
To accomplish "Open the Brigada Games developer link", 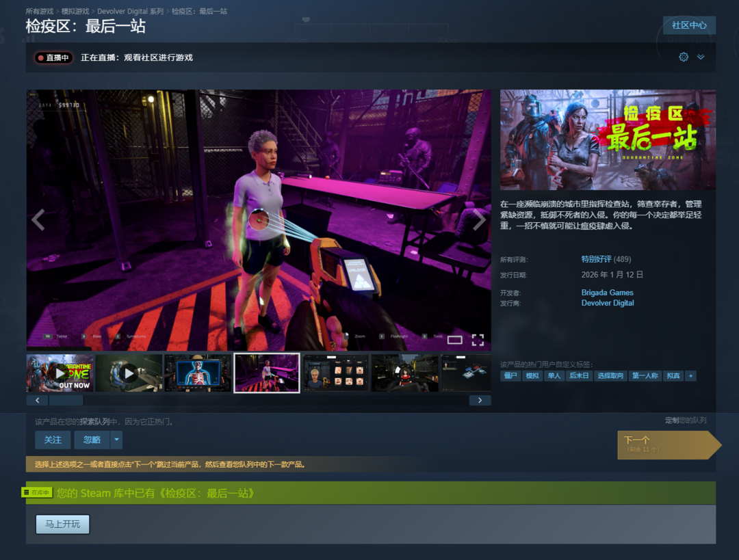I will tap(607, 293).
